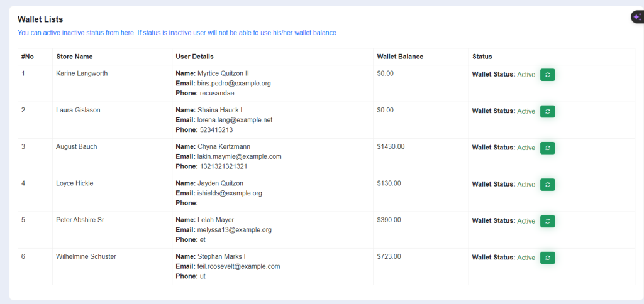
Task: Select store name August Bauch
Action: pos(76,146)
